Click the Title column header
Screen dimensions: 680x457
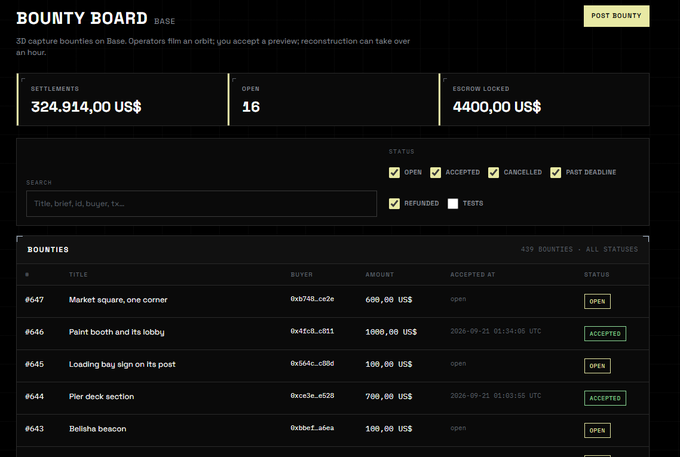pyautogui.click(x=78, y=274)
